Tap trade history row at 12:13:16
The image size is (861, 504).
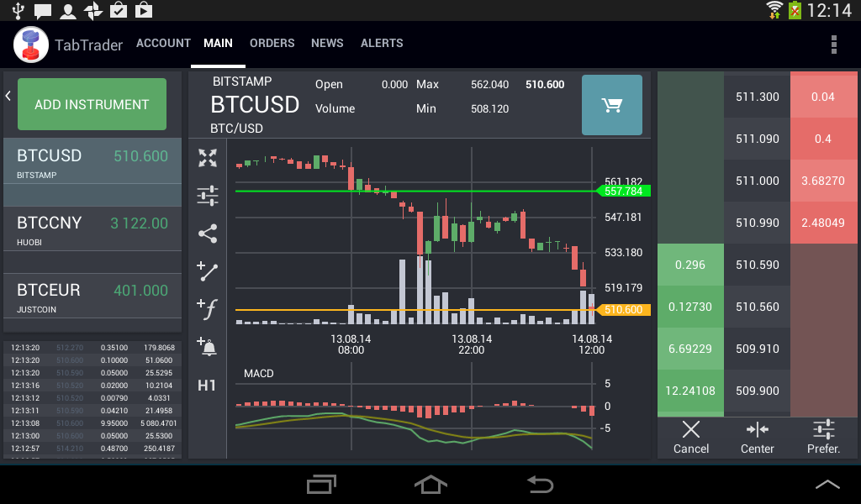[92, 386]
